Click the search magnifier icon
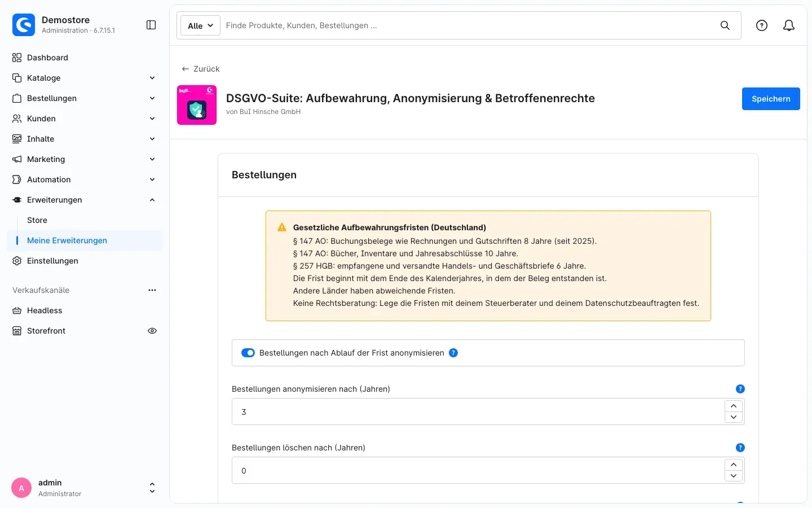The image size is (812, 508). (x=725, y=25)
